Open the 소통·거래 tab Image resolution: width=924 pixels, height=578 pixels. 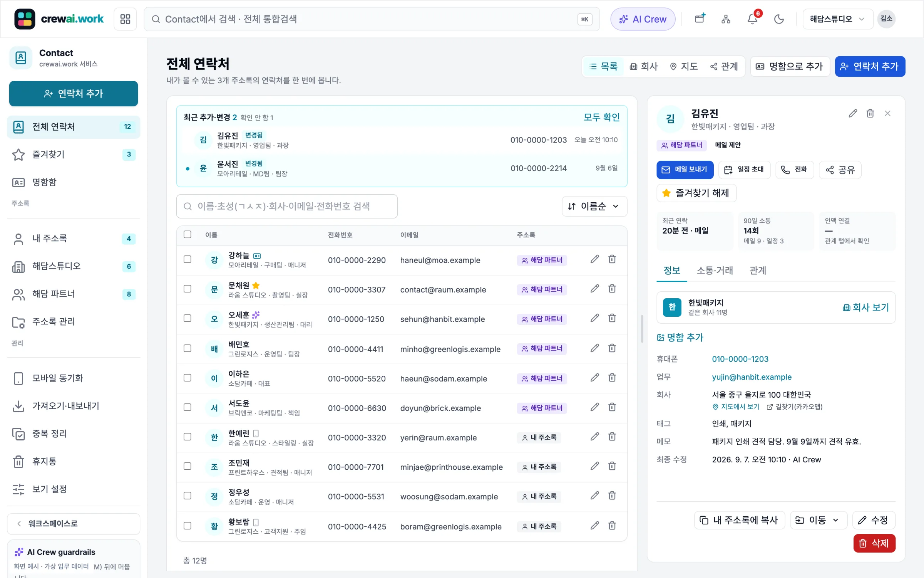pos(715,271)
